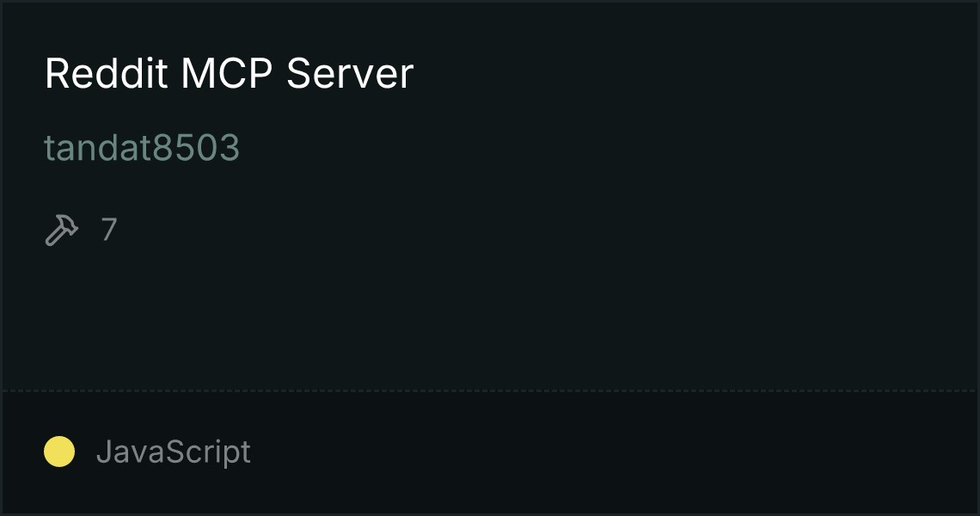The image size is (980, 516).
Task: Visit the tandat8503 author profile
Action: [142, 148]
